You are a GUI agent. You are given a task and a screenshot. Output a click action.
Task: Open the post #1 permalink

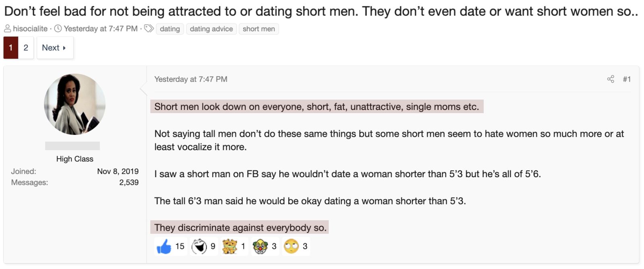(627, 79)
